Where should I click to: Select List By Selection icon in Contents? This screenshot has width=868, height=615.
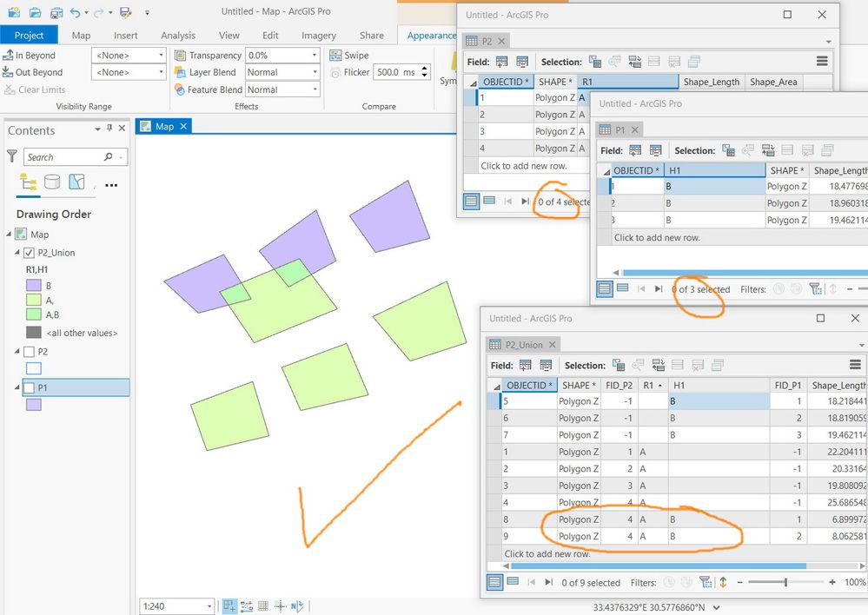pyautogui.click(x=76, y=182)
